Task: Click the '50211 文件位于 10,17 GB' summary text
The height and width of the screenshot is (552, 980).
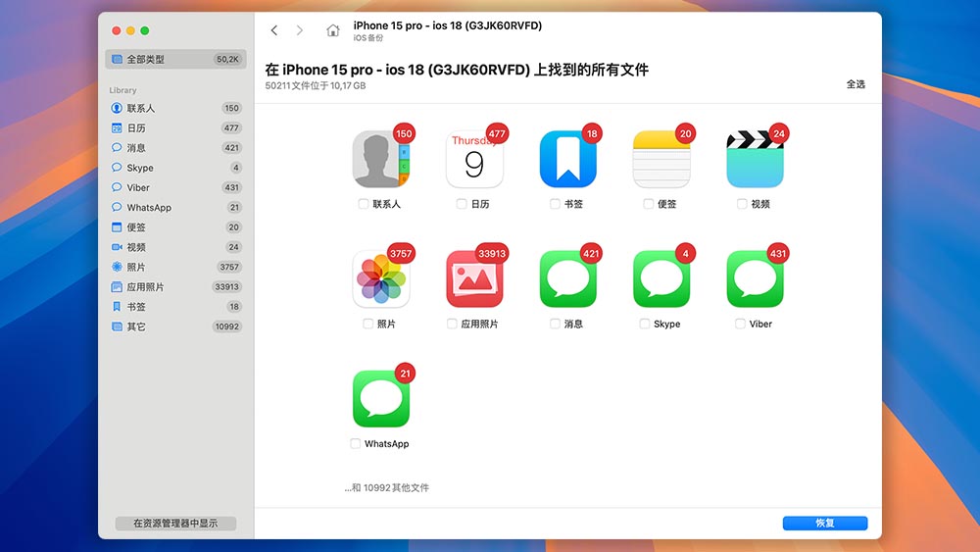Action: [316, 85]
